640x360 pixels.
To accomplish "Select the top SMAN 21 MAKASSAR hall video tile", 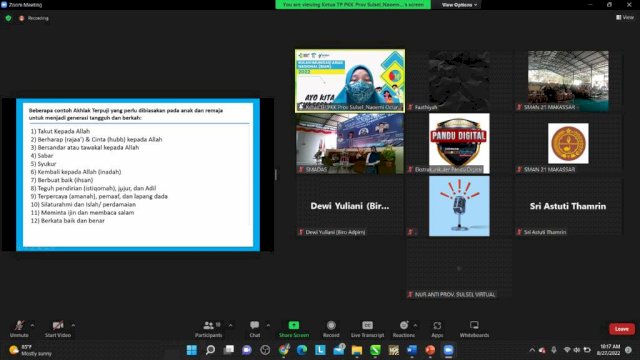I will point(568,81).
